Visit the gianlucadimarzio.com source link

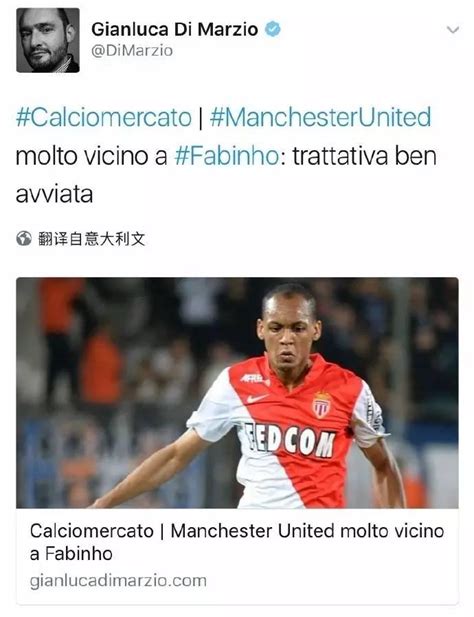pyautogui.click(x=118, y=581)
